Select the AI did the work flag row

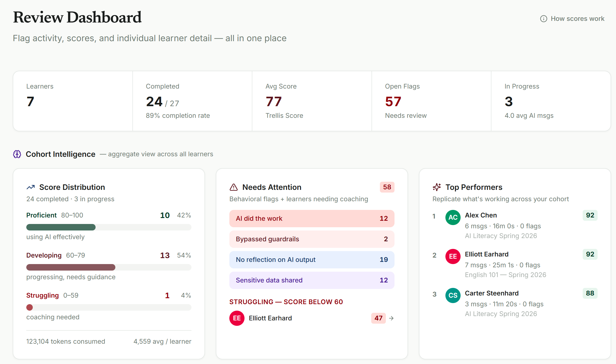(312, 219)
